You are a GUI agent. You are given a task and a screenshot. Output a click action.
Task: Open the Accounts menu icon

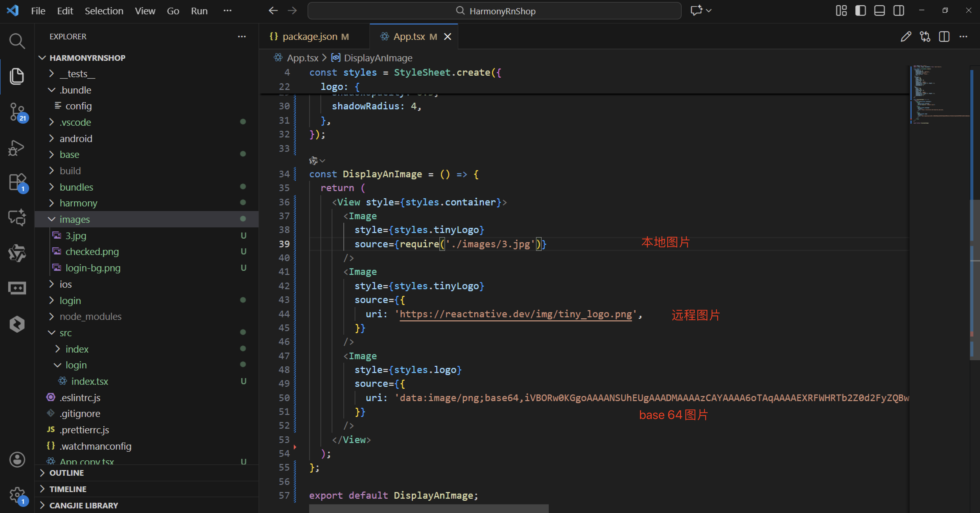pyautogui.click(x=17, y=460)
